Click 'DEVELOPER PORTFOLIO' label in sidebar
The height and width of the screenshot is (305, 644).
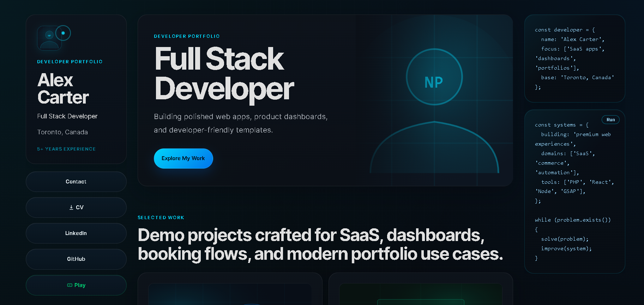[70, 62]
